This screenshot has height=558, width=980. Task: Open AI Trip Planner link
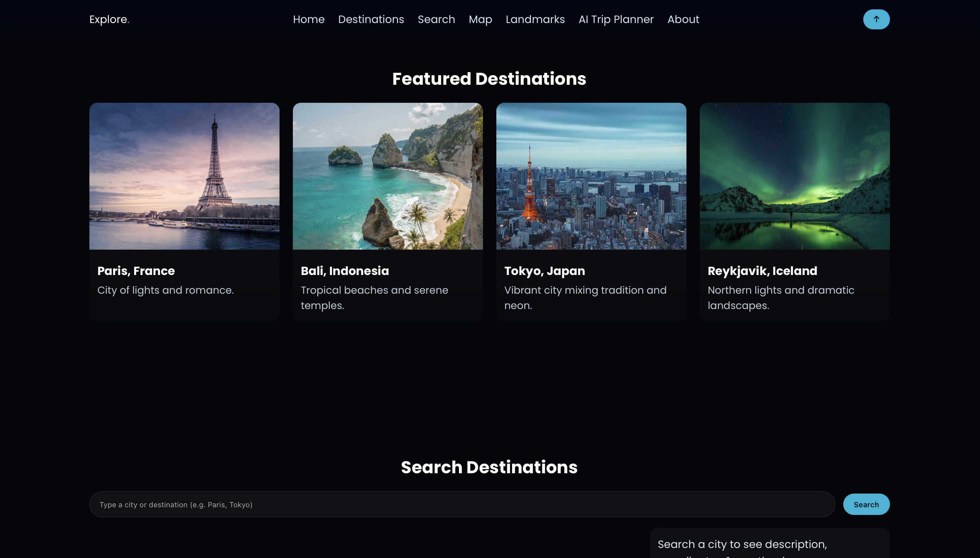pos(615,19)
